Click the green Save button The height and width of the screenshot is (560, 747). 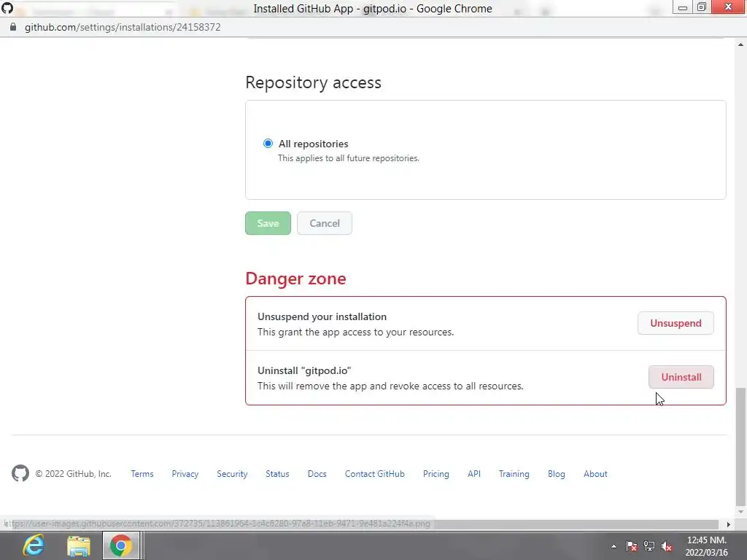pos(268,223)
